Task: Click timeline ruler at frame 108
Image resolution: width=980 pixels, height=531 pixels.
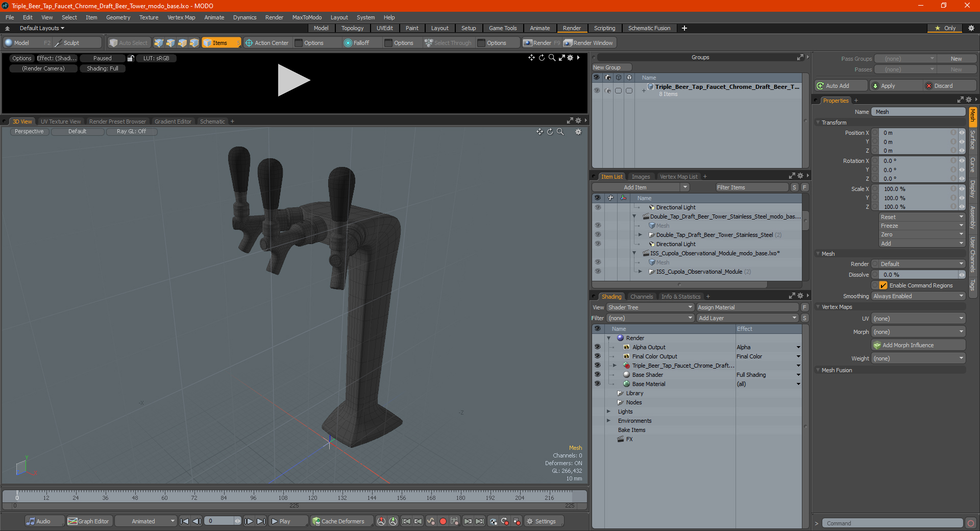Action: (x=283, y=497)
